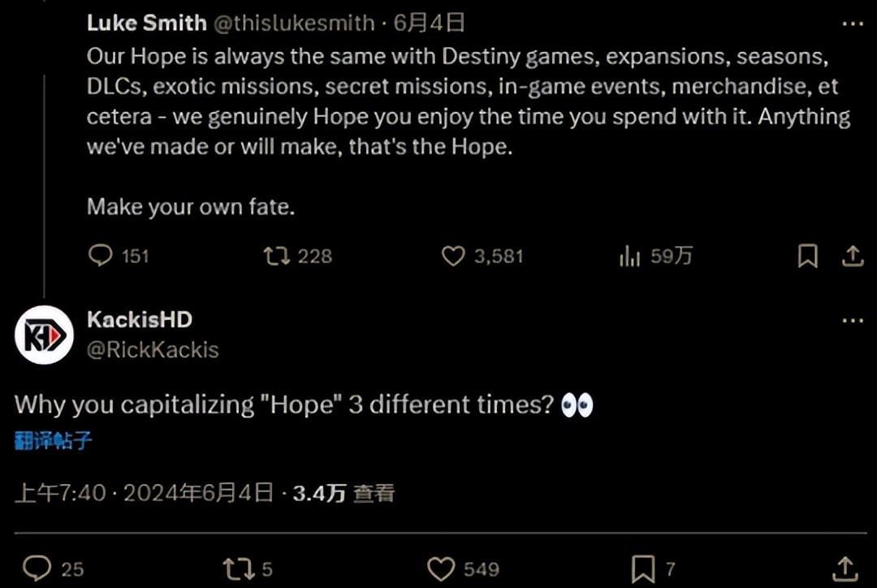View analytics for Luke Smith's tweet

pos(630,257)
